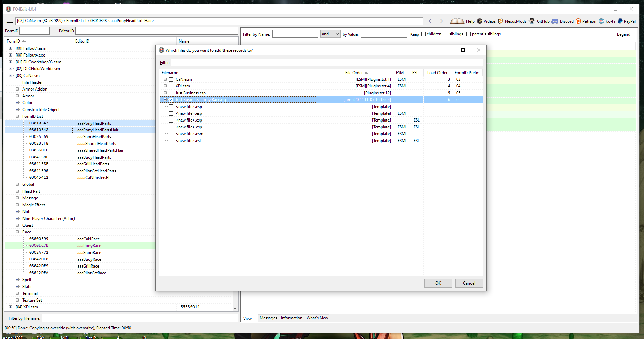Click the dialog Filter input field
Image resolution: width=644 pixels, height=339 pixels.
[x=327, y=63]
